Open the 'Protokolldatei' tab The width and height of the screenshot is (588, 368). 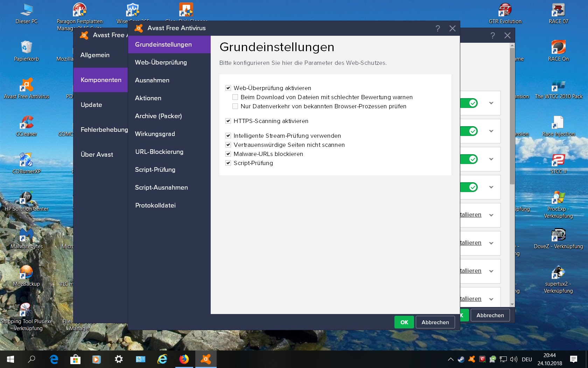[169, 205]
